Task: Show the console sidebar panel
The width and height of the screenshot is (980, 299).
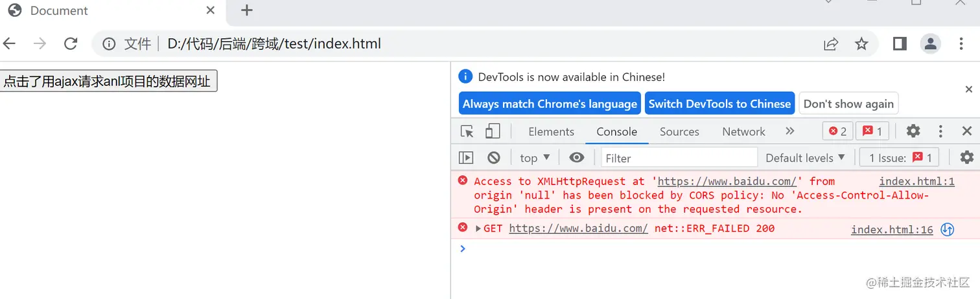Action: [x=466, y=157]
